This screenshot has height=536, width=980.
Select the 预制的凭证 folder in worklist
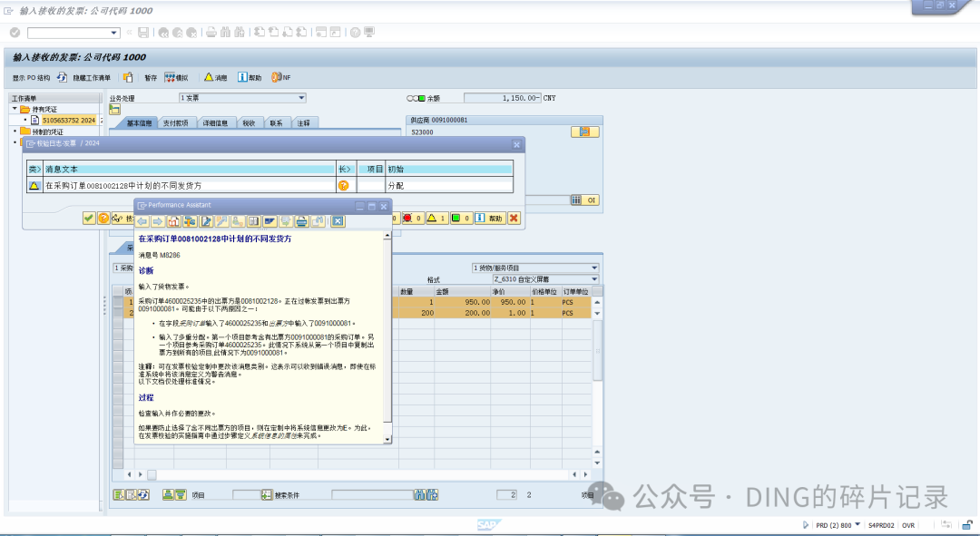point(47,132)
